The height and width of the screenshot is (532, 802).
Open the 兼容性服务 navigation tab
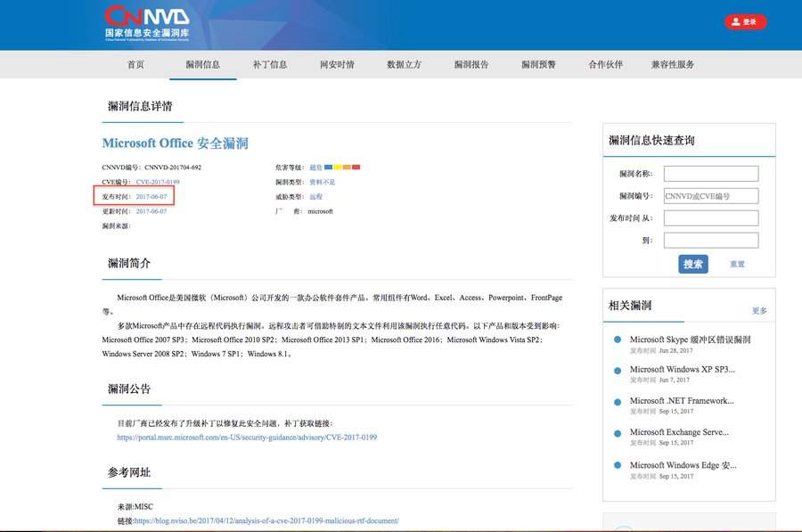[x=673, y=64]
